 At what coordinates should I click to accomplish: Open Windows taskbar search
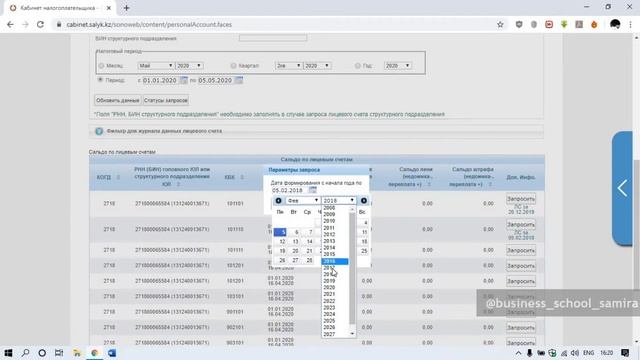click(x=25, y=353)
